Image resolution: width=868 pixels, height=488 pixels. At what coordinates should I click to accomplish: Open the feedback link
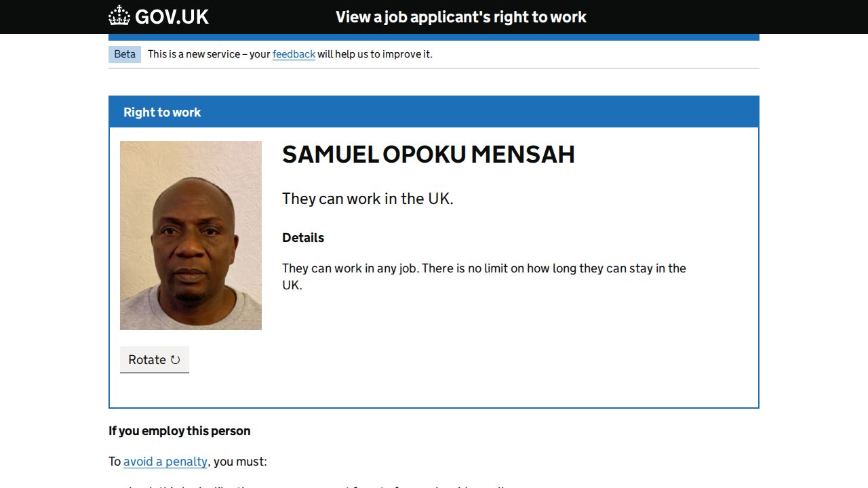294,54
